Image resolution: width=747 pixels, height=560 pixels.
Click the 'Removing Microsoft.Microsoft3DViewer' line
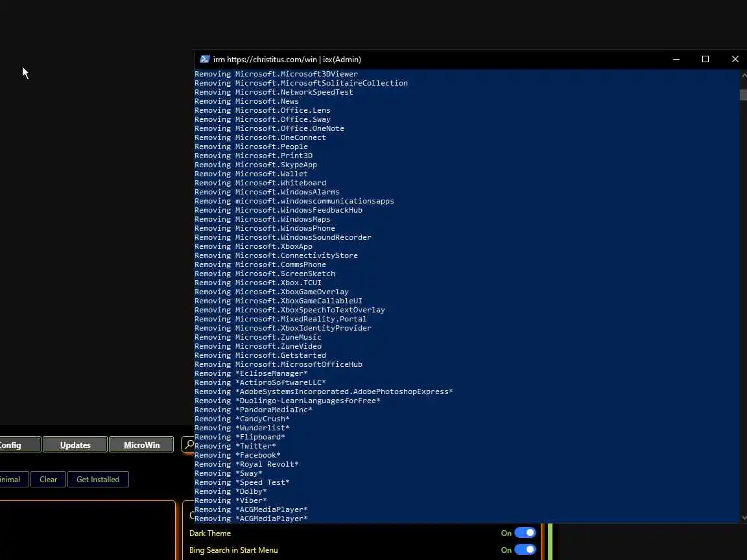click(276, 74)
